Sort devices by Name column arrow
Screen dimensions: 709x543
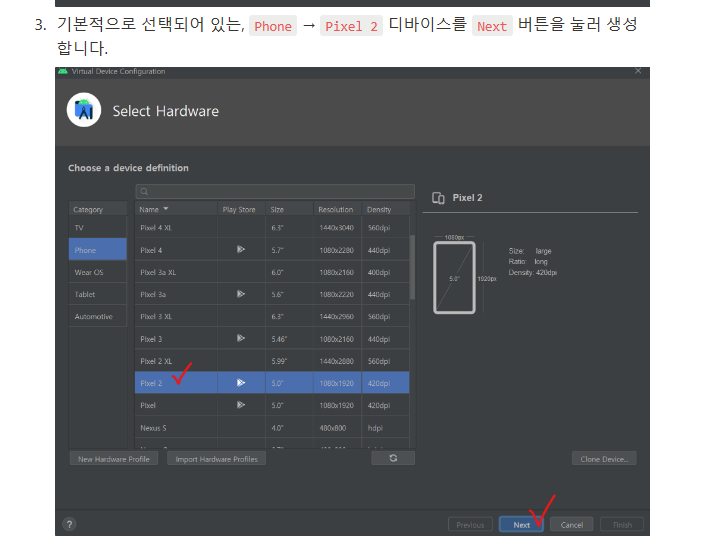tap(165, 209)
